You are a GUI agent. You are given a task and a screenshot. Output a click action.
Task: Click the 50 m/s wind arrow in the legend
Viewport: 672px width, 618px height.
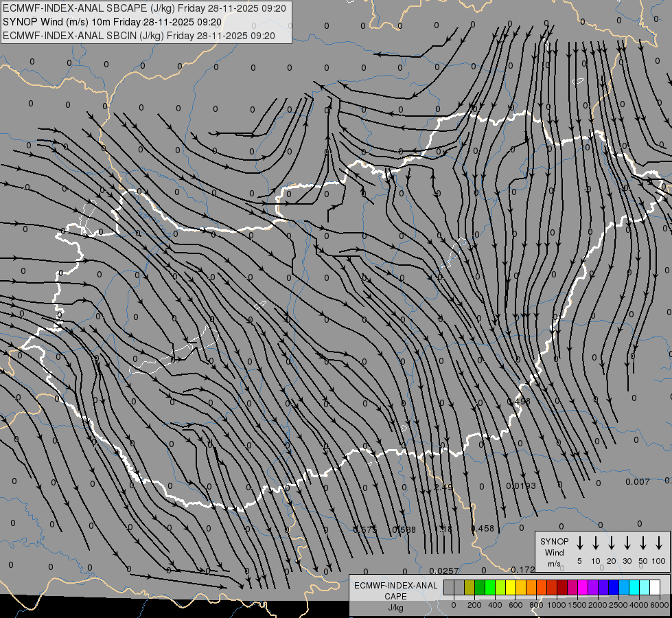point(643,543)
